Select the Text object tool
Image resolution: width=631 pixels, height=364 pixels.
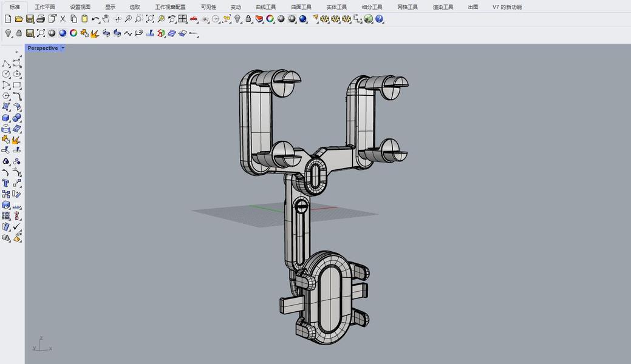coord(5,183)
